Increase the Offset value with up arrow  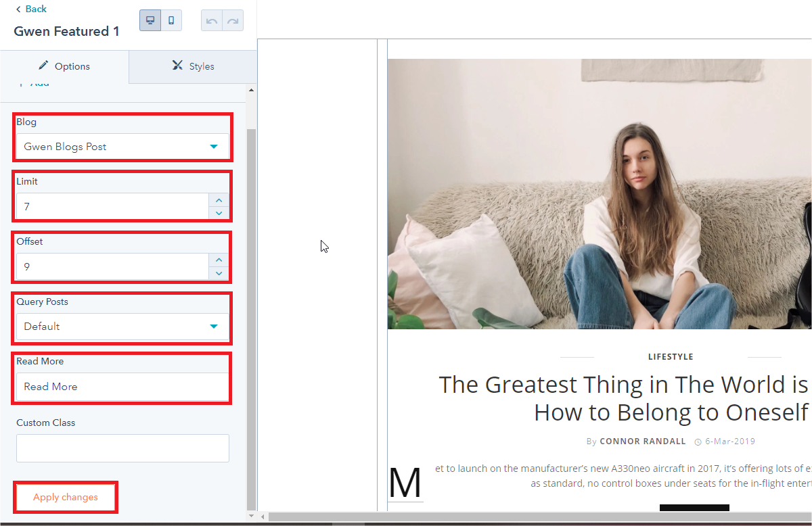click(x=219, y=260)
